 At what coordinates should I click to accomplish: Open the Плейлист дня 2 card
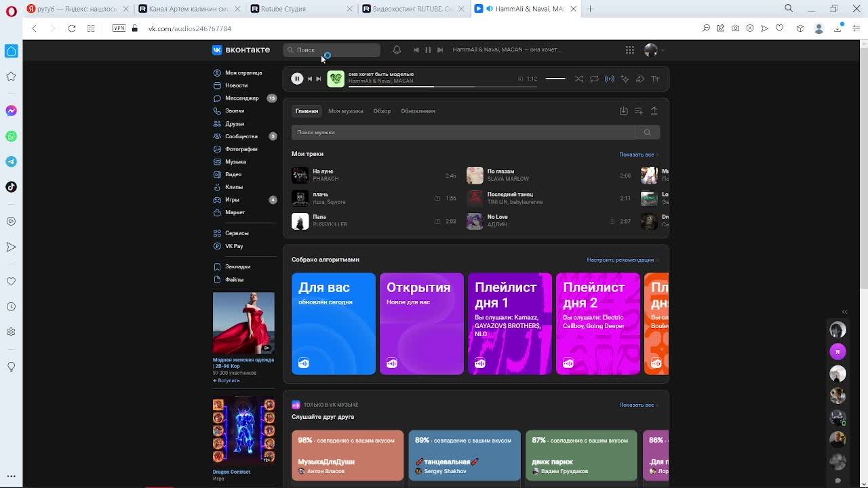(598, 323)
